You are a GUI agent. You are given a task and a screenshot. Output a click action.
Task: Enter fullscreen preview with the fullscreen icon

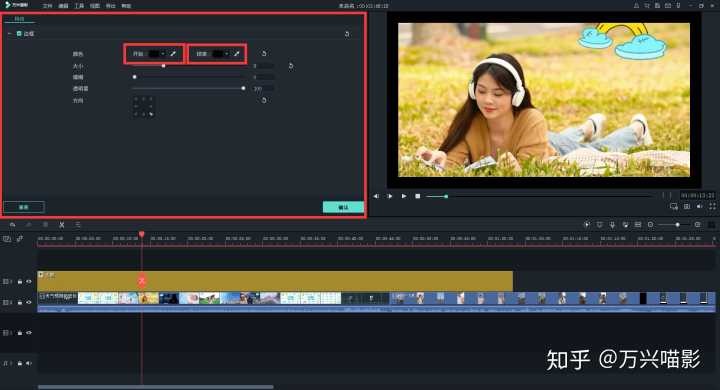pos(712,207)
